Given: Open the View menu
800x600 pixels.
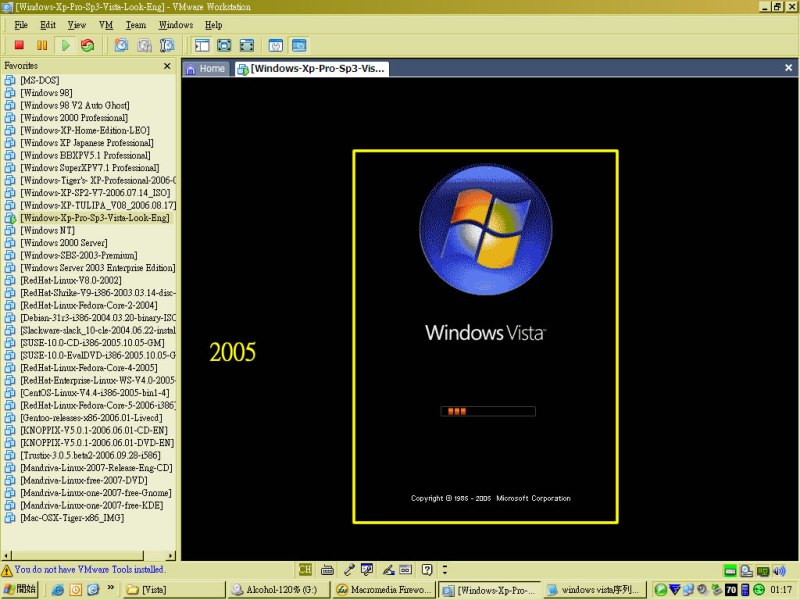Looking at the screenshot, I should (77, 25).
